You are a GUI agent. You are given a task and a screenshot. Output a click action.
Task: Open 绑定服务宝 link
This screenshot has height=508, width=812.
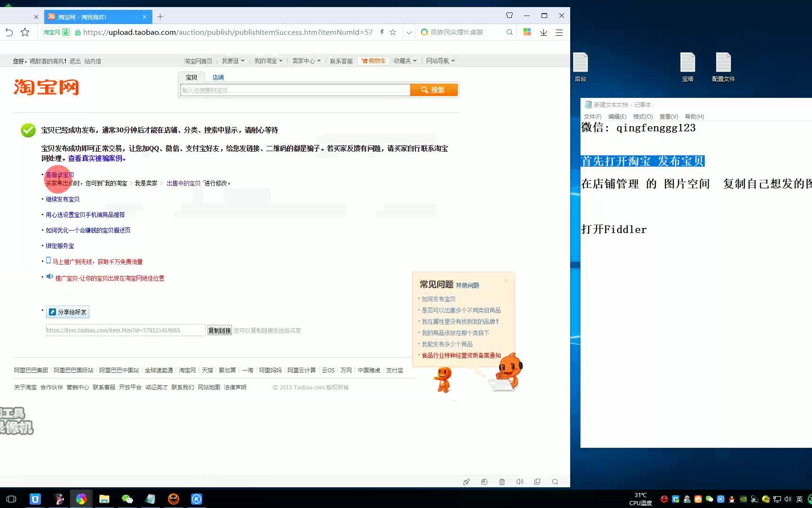(60, 246)
